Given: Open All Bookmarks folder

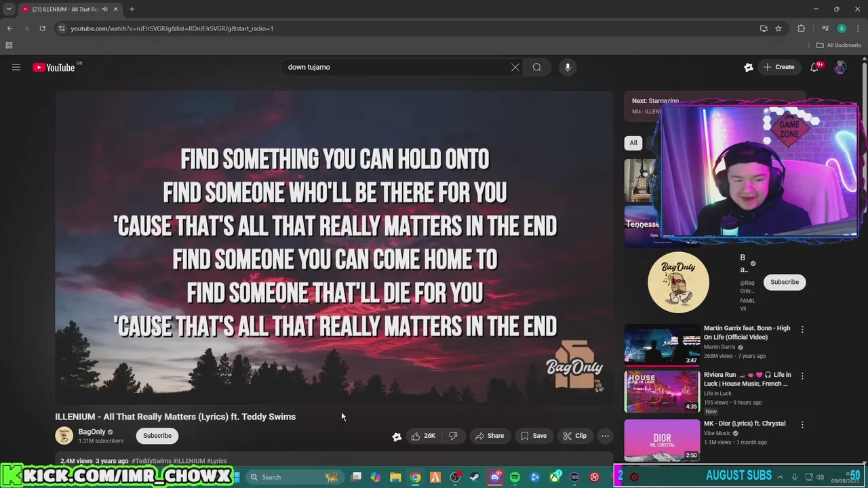Looking at the screenshot, I should click(839, 45).
